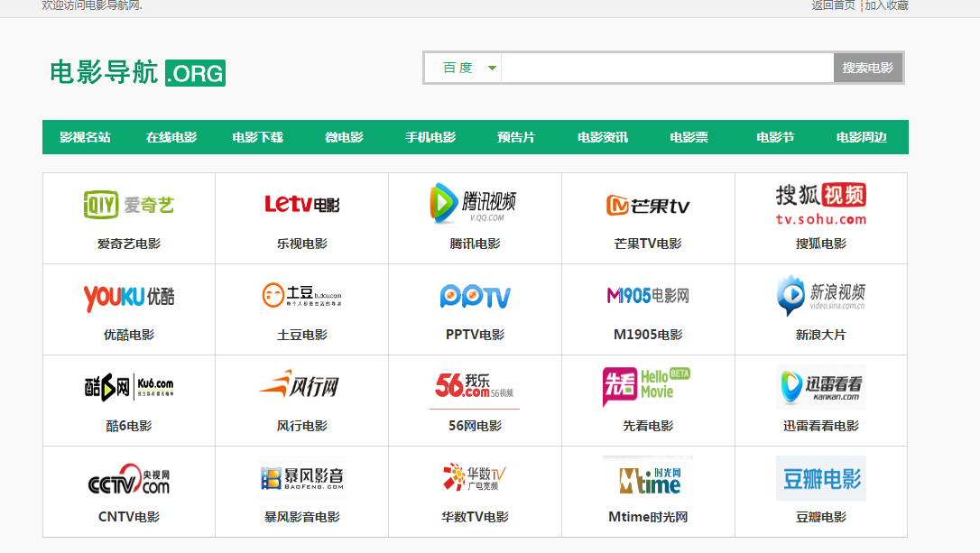Open the PPTV电影 text link
Viewport: 980px width, 553px height.
tap(475, 335)
